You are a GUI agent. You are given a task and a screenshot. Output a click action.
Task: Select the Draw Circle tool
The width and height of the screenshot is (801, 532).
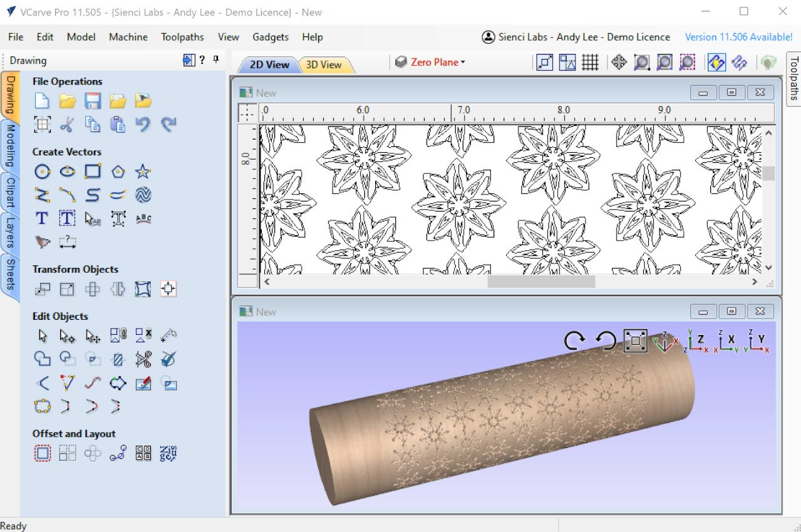42,171
